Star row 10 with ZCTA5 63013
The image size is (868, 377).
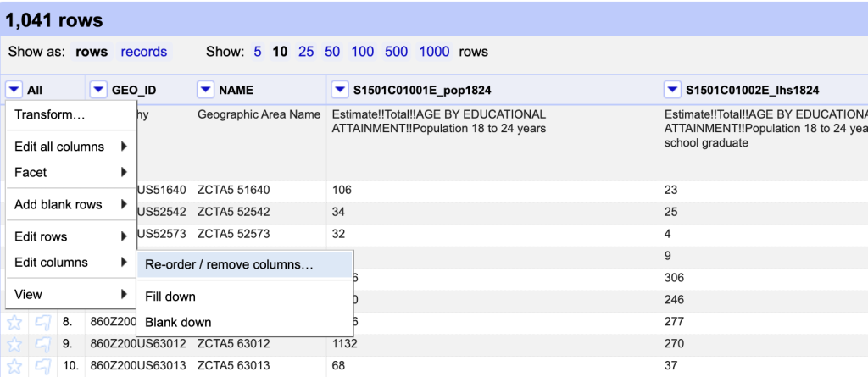[x=14, y=366]
